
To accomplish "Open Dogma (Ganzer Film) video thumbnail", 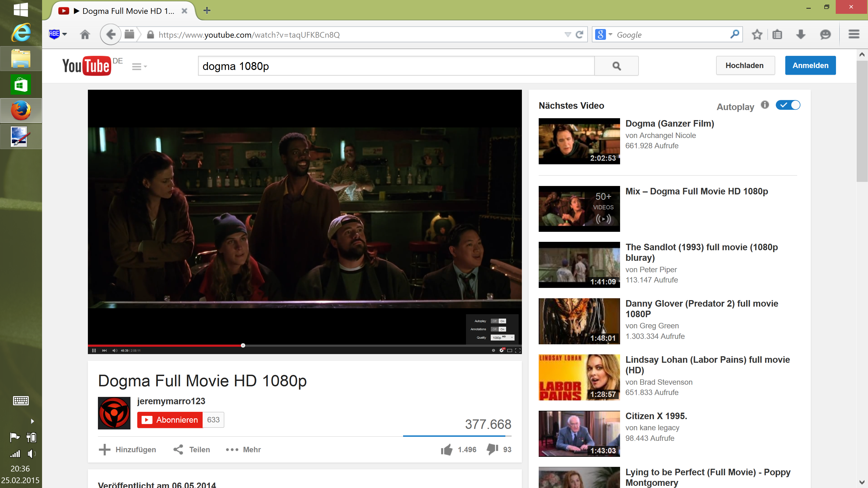I will (579, 141).
